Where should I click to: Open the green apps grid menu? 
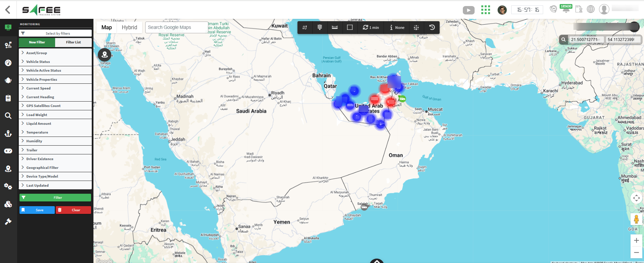pyautogui.click(x=485, y=10)
